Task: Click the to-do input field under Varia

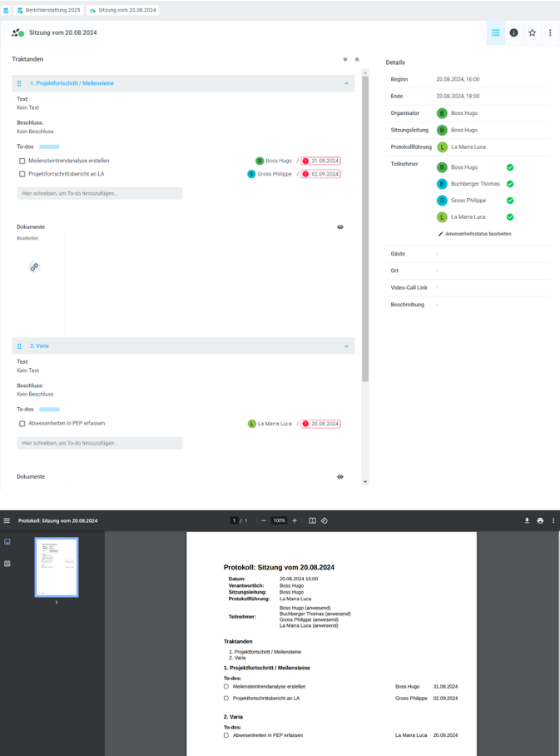Action: 99,443
